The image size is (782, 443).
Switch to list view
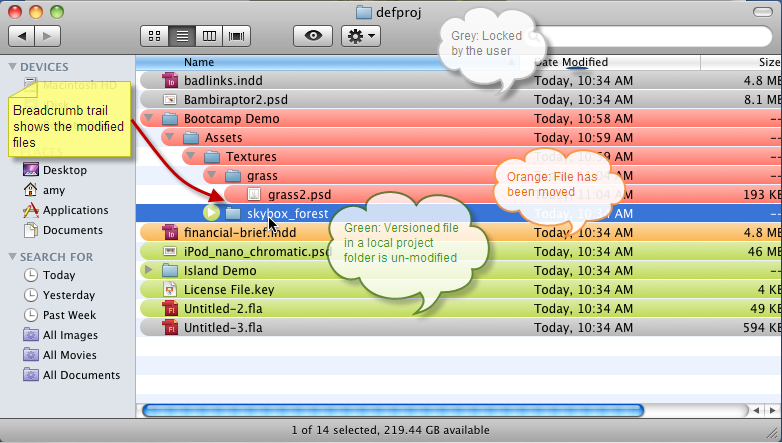[x=182, y=36]
